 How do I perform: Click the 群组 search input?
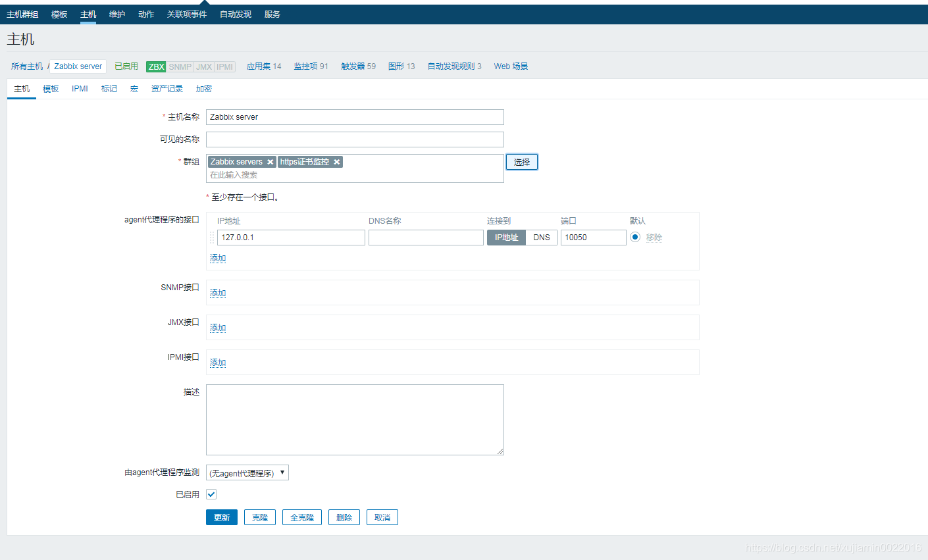[x=355, y=175]
